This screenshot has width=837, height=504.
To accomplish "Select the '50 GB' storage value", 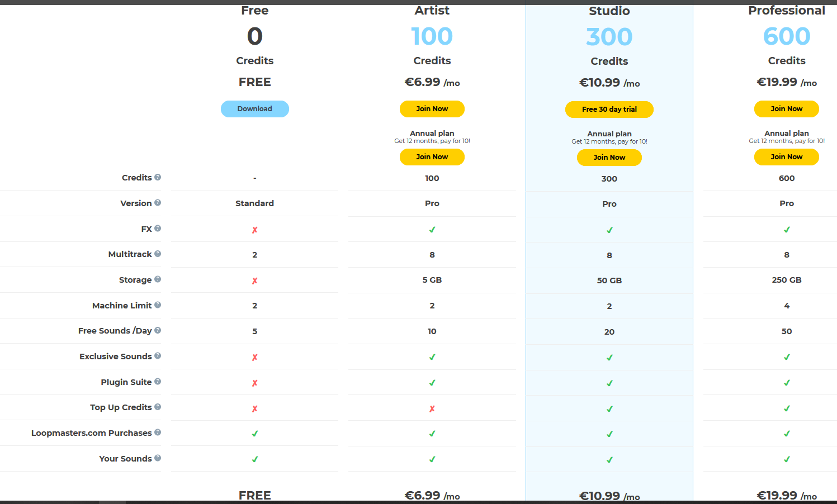I will tap(609, 280).
